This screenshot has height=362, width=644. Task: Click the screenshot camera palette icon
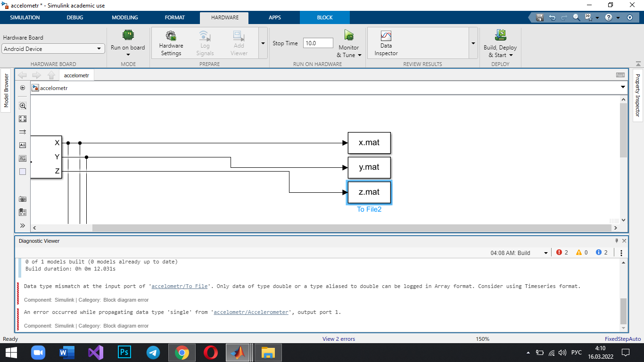click(x=23, y=199)
